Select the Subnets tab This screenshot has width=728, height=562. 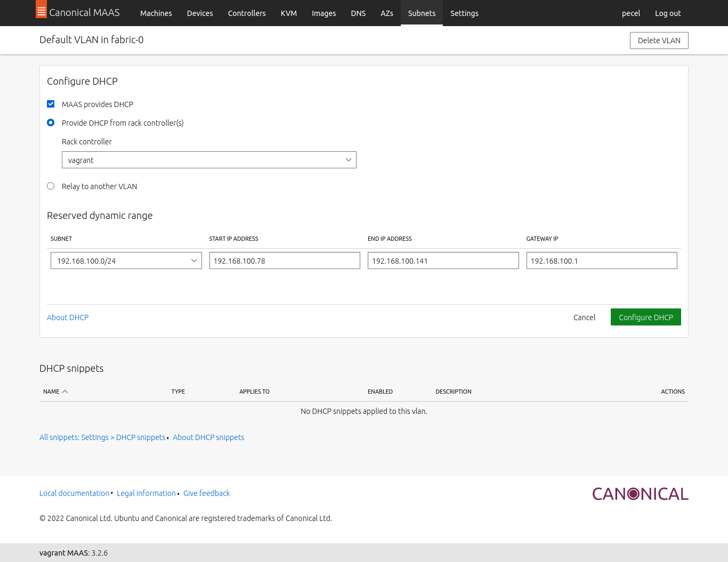[422, 13]
